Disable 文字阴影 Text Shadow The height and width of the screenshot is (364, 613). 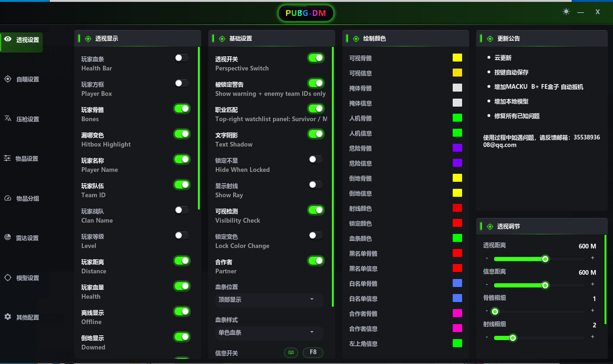(x=316, y=134)
